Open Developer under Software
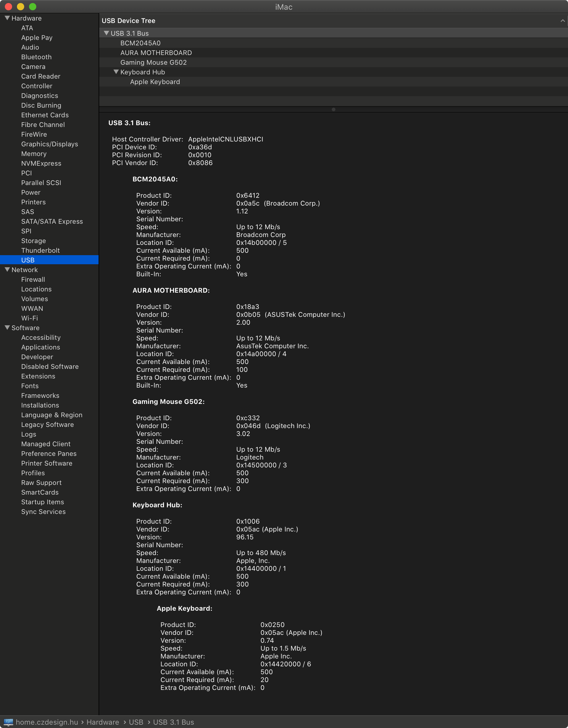The width and height of the screenshot is (568, 728). (x=38, y=357)
